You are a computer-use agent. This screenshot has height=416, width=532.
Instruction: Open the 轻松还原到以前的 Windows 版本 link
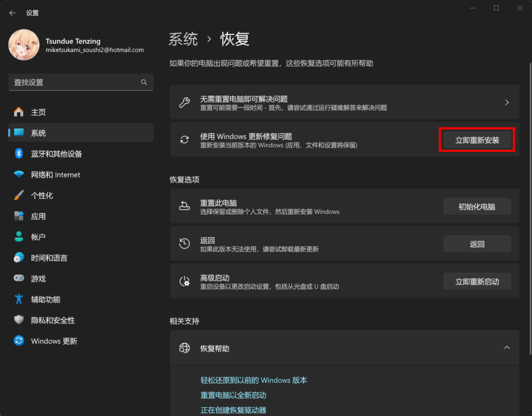coord(254,380)
